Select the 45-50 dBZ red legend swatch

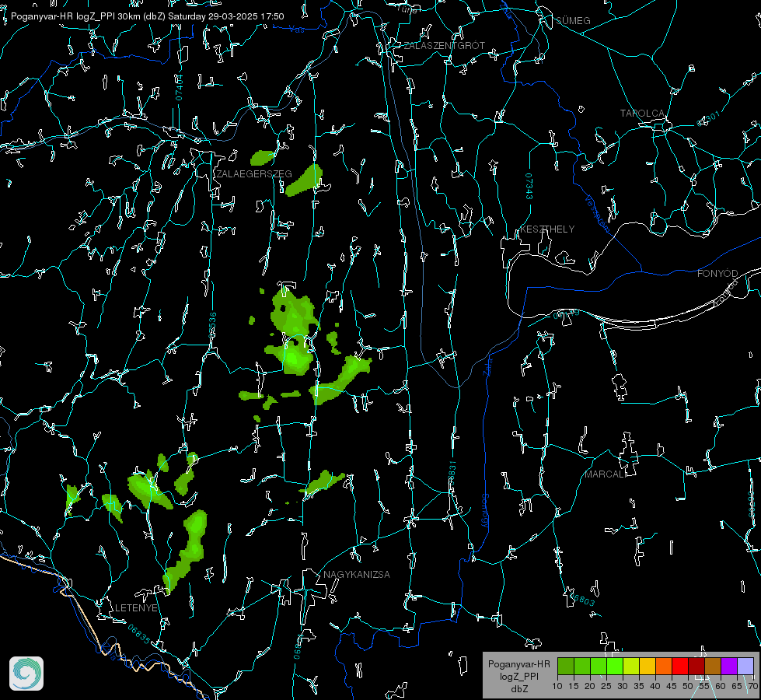click(x=680, y=666)
